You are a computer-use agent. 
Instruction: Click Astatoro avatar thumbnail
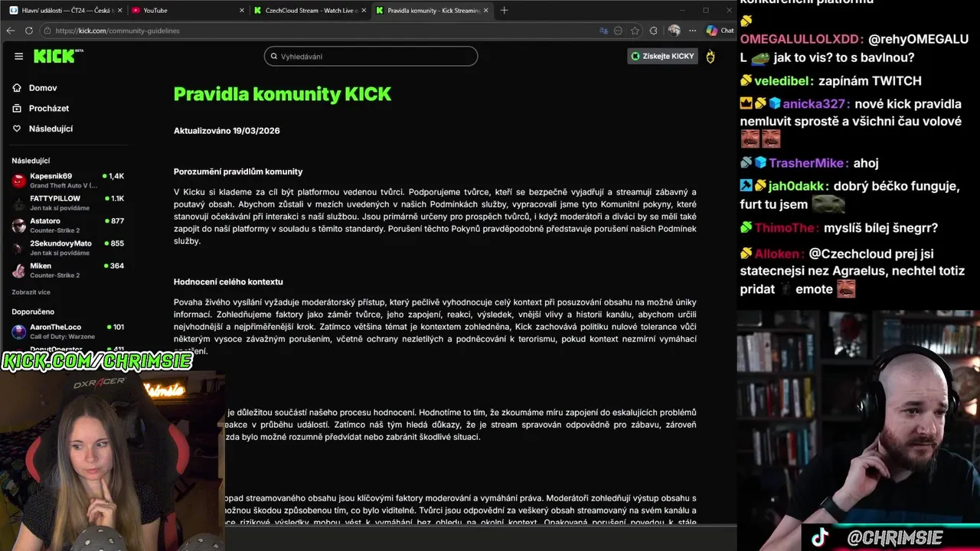18,226
